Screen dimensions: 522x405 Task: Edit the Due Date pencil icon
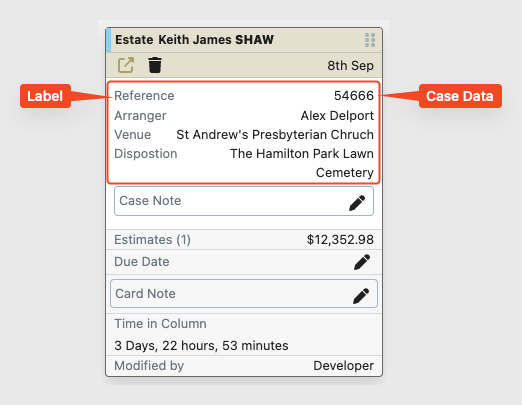coord(362,262)
